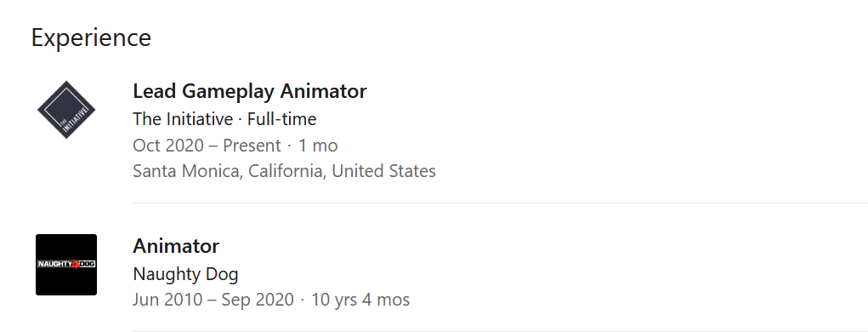The width and height of the screenshot is (868, 332).
Task: Click the Full-time employment type label
Action: [281, 119]
